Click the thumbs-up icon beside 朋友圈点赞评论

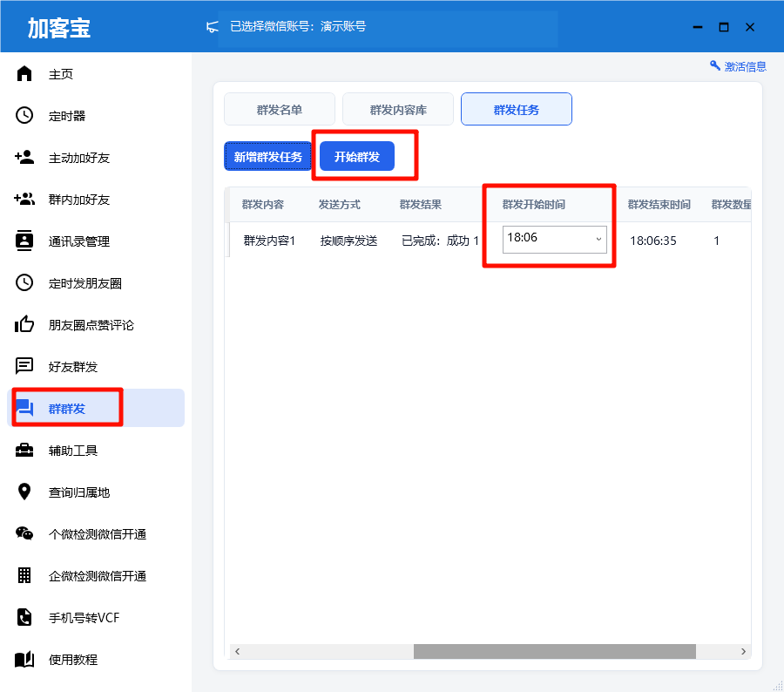coord(24,324)
